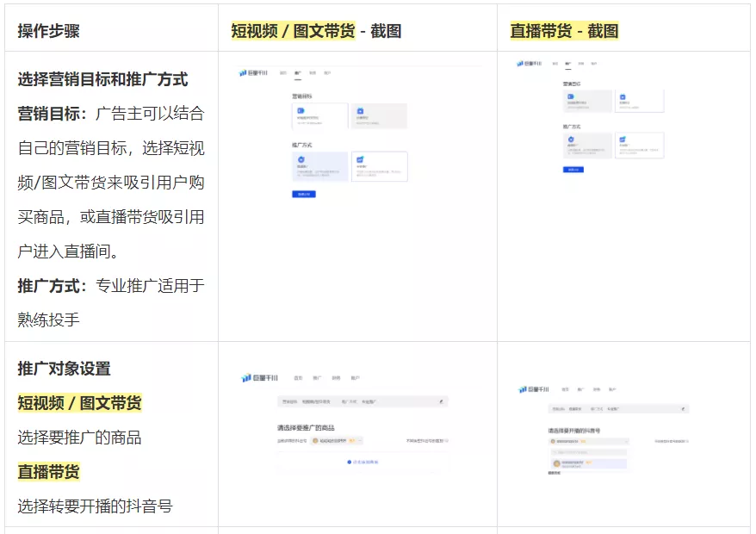Open 账户 tab in 短视频 营销目标-row screenshot
756x534 pixels.
point(327,73)
